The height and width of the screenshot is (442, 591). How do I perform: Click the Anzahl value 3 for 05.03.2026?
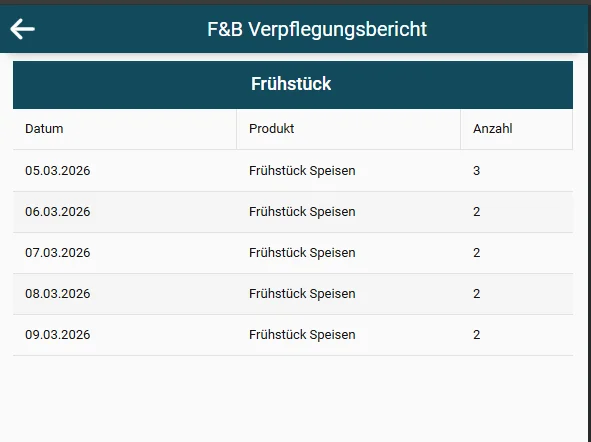477,171
